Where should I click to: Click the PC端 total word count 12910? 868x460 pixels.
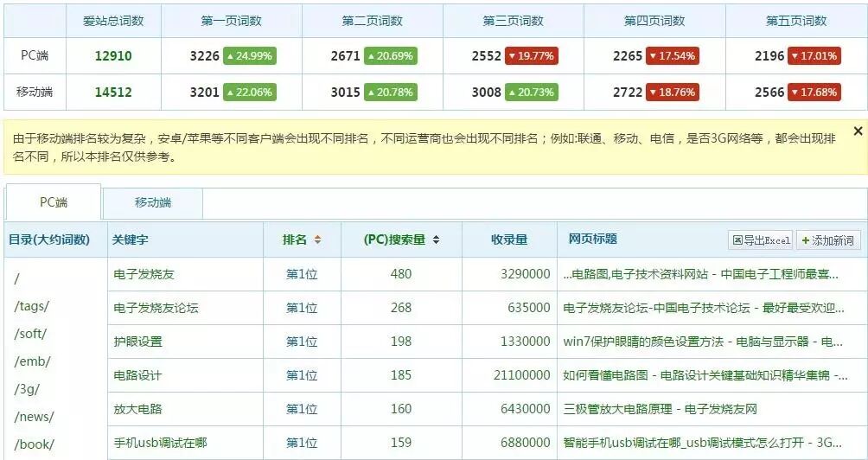click(x=113, y=56)
